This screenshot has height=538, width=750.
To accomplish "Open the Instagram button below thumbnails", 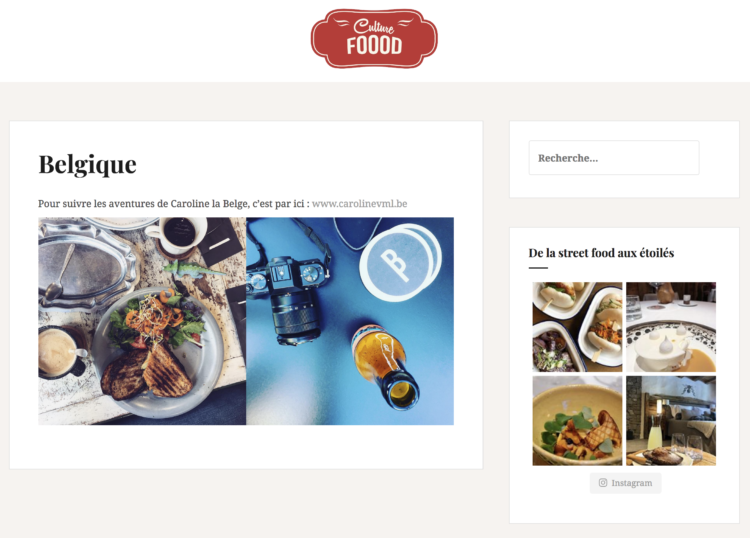I will pyautogui.click(x=626, y=483).
